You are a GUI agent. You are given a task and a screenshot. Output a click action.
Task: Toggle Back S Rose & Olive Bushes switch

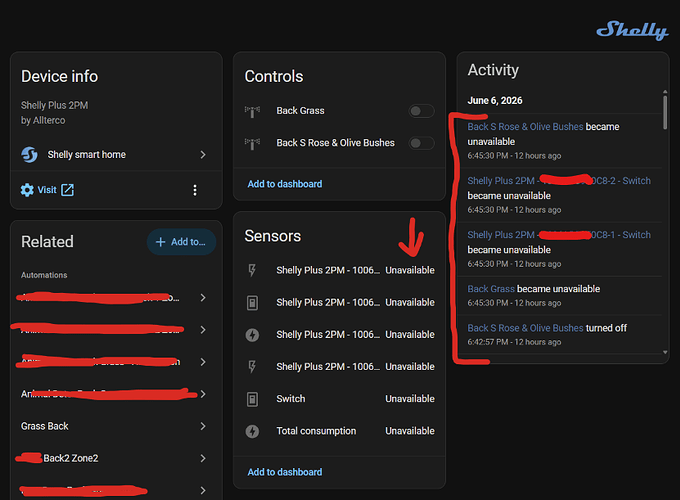click(421, 143)
